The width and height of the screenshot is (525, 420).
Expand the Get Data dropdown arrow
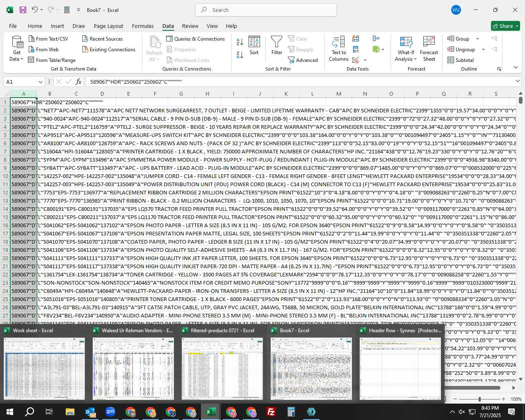tap(22, 59)
